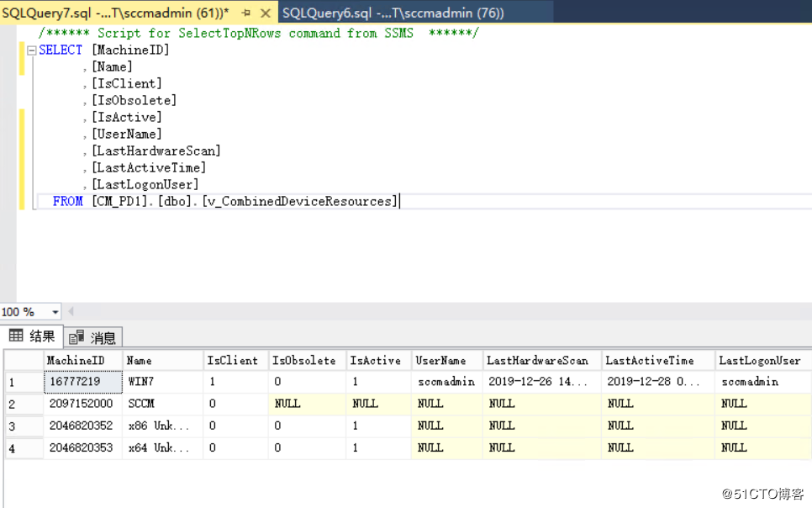
Task: Click the x64 Unk... name cell
Action: pos(162,448)
